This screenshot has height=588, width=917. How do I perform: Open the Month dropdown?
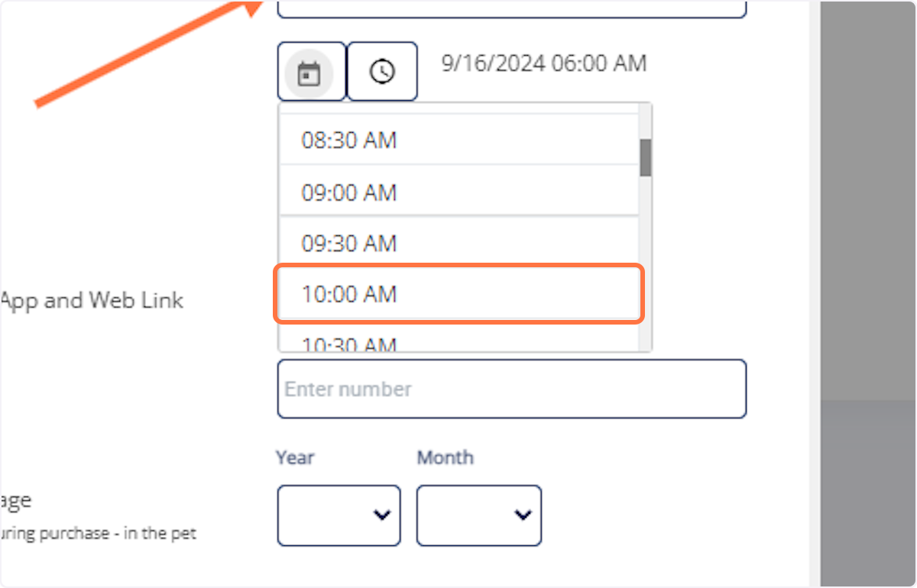point(478,515)
